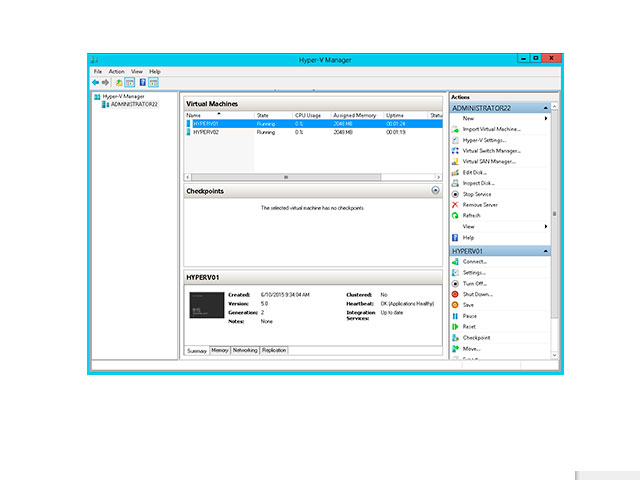
Task: Click the blue Help icon in the toolbar
Action: click(143, 82)
